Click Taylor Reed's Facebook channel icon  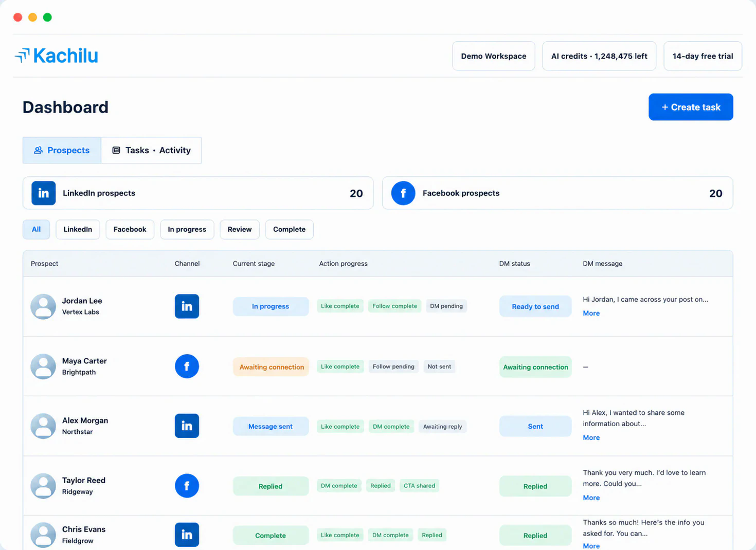tap(187, 486)
